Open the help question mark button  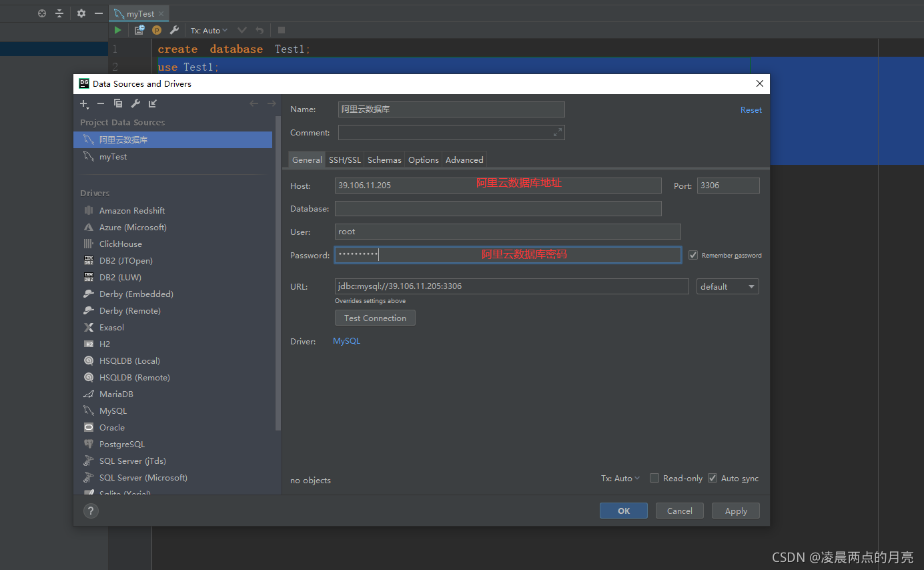click(91, 511)
